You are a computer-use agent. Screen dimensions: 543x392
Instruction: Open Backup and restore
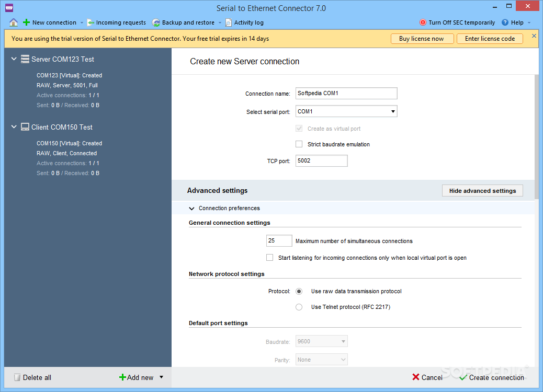pyautogui.click(x=184, y=22)
